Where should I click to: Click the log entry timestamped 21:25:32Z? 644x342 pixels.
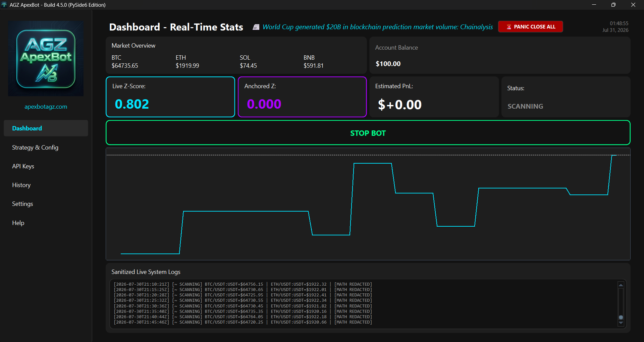(x=243, y=300)
